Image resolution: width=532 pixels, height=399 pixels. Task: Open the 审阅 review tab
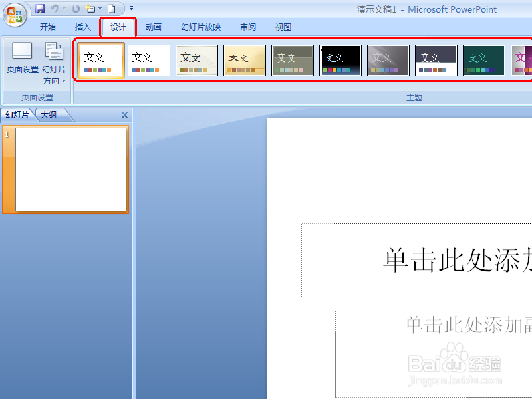pos(247,27)
